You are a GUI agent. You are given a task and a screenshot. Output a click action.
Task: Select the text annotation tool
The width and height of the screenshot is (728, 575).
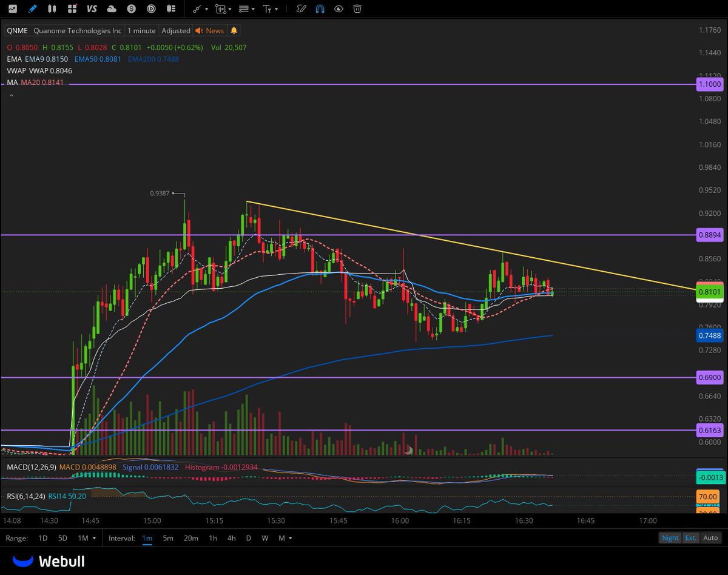click(267, 8)
